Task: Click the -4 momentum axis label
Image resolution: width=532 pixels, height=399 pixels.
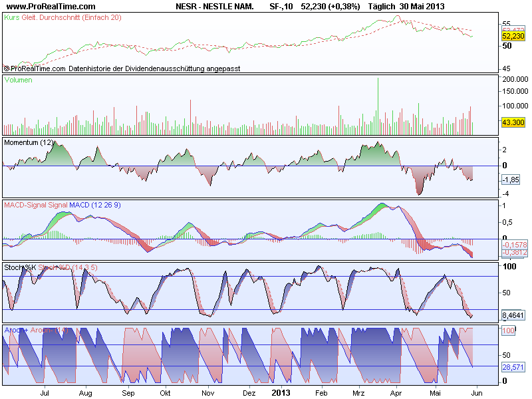Action: coord(505,194)
